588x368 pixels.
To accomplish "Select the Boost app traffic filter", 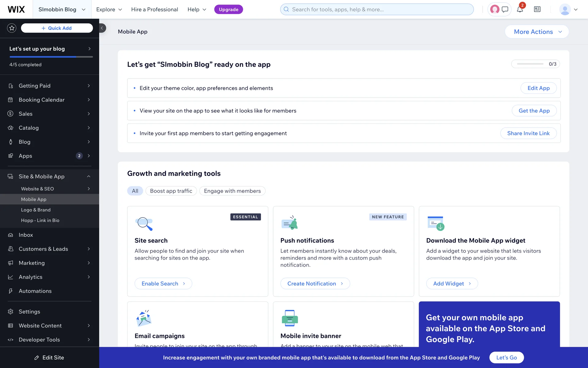I will pos(171,191).
